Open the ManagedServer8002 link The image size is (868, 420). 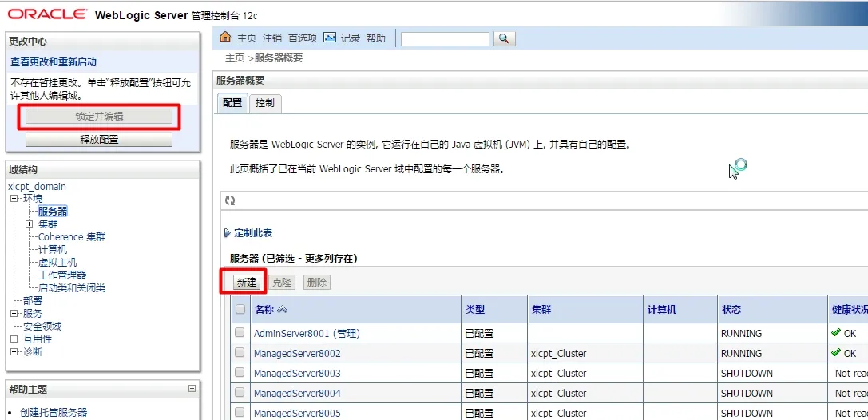pyautogui.click(x=297, y=353)
